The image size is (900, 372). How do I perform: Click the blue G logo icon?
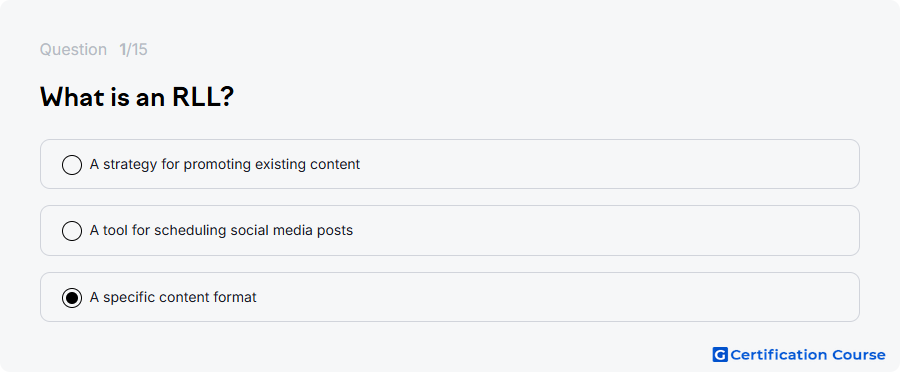720,355
